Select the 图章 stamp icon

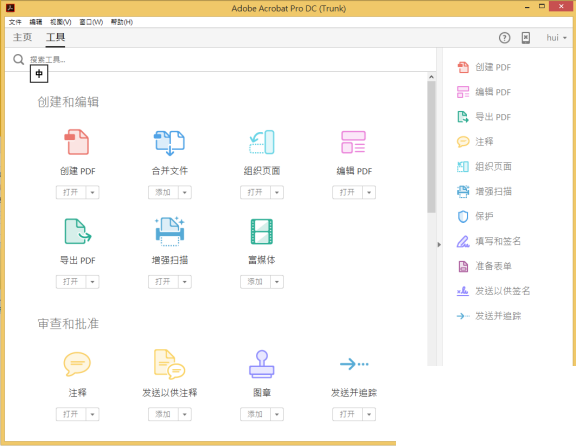coord(262,364)
